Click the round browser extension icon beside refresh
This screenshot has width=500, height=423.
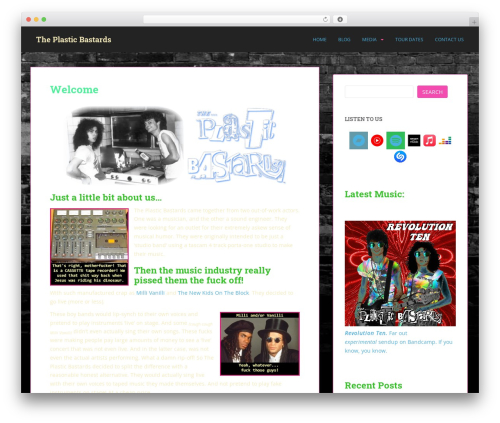(x=340, y=19)
